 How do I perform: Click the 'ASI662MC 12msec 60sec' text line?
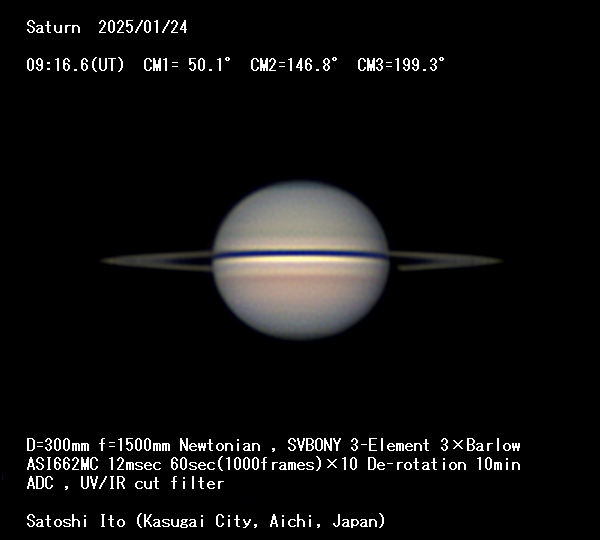click(x=273, y=464)
